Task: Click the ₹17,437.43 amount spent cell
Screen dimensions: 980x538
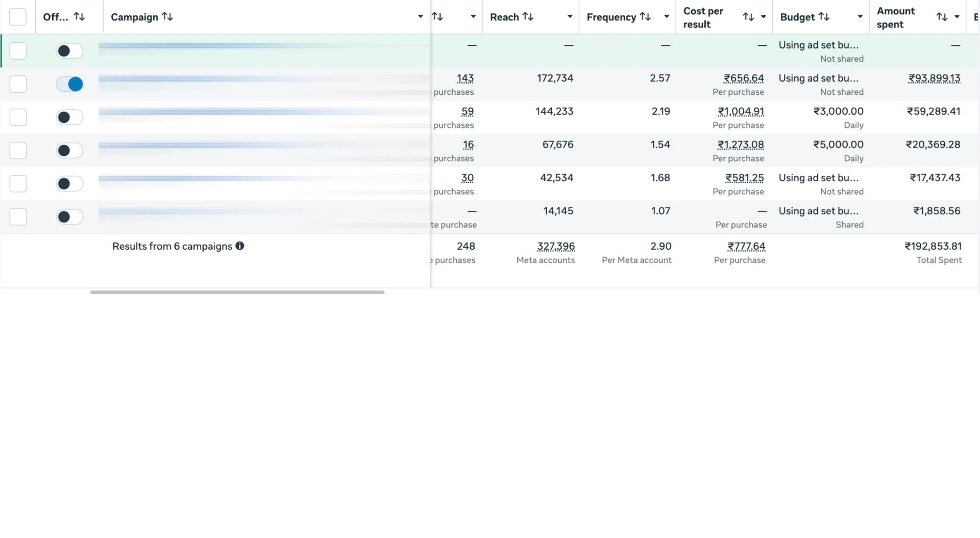Action: (935, 177)
